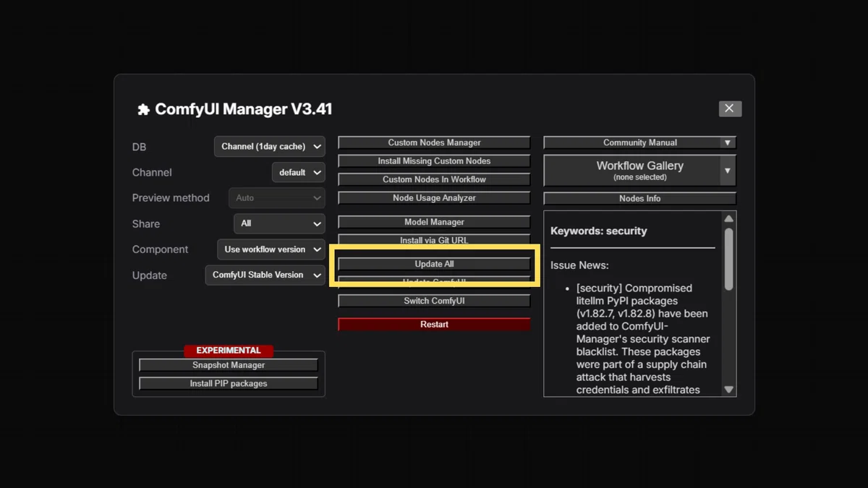Click the '[security] Compromised litellm' news item
This screenshot has width=868, height=488.
point(643,339)
